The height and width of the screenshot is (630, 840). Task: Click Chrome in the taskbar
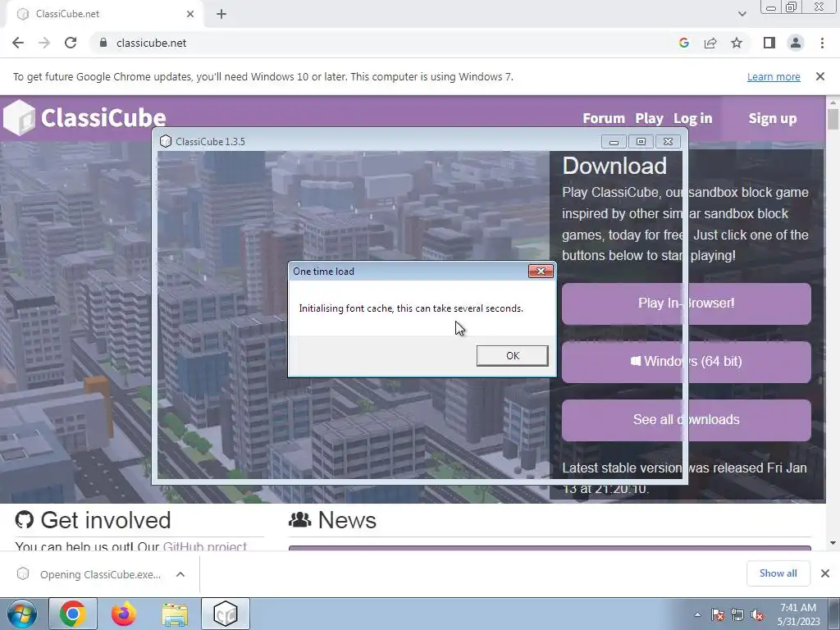(x=73, y=614)
